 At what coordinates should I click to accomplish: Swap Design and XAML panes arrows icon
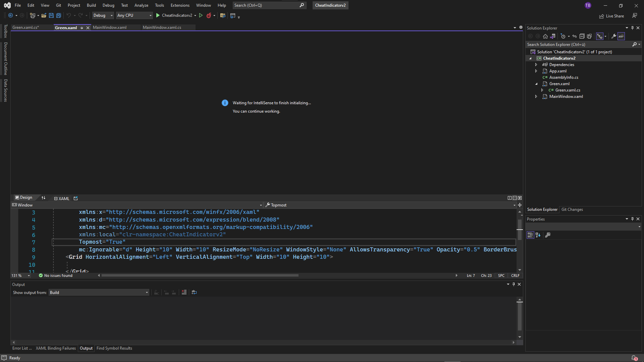(43, 198)
